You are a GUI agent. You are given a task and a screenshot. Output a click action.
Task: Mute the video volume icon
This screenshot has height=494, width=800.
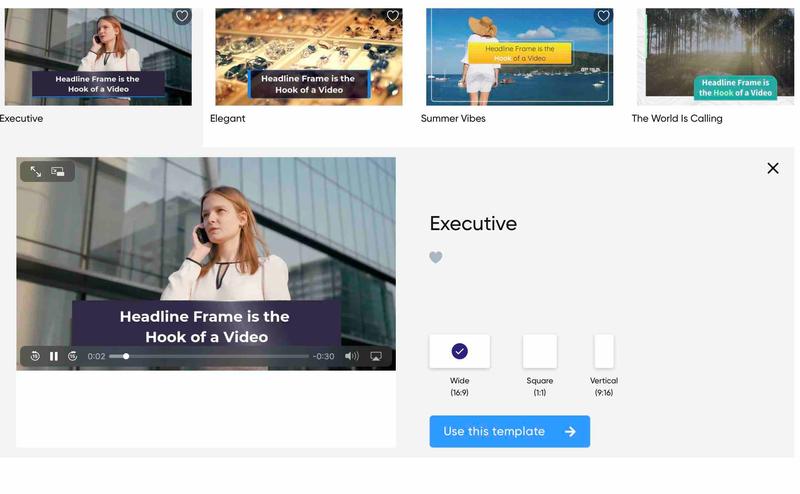(352, 356)
